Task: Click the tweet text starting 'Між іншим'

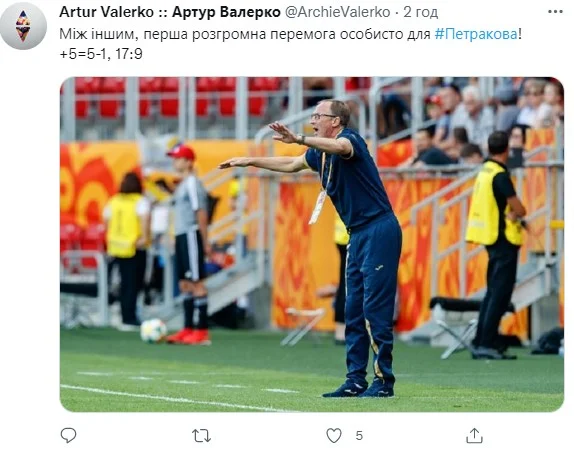Action: (x=290, y=34)
